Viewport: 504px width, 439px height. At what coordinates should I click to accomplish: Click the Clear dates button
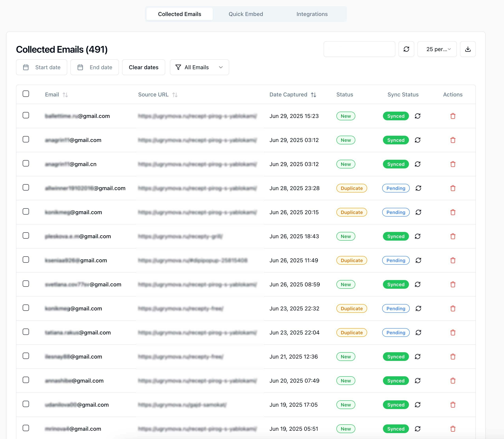click(144, 67)
